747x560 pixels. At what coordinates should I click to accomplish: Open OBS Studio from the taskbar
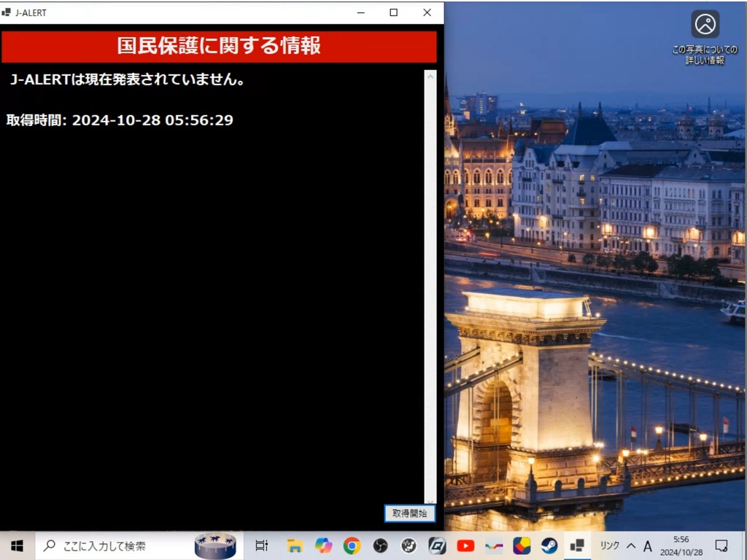point(380,545)
